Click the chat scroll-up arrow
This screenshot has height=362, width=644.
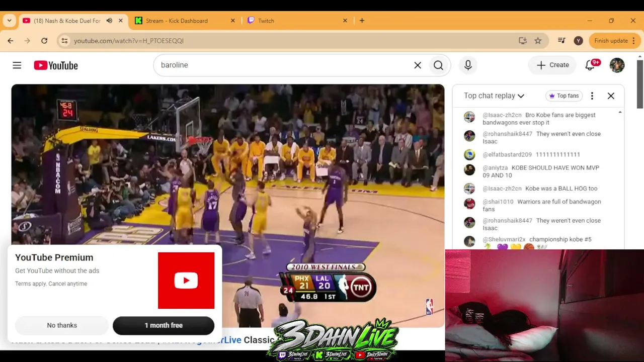pyautogui.click(x=620, y=112)
